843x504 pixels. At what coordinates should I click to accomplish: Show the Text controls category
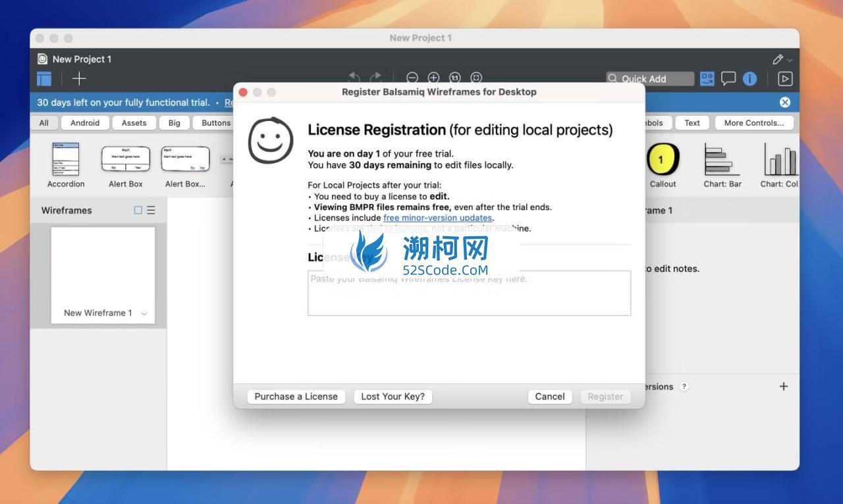tap(692, 122)
